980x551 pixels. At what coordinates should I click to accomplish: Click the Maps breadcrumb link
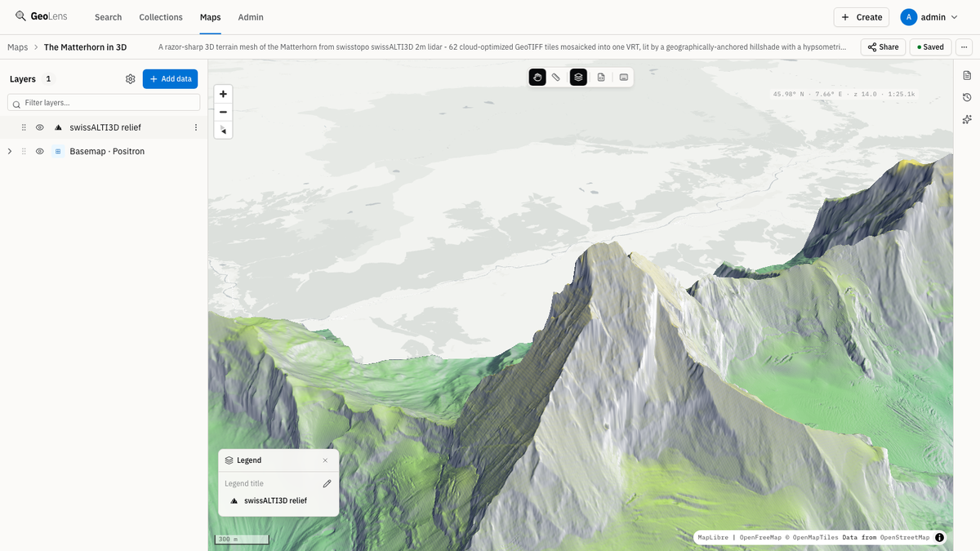click(x=17, y=47)
